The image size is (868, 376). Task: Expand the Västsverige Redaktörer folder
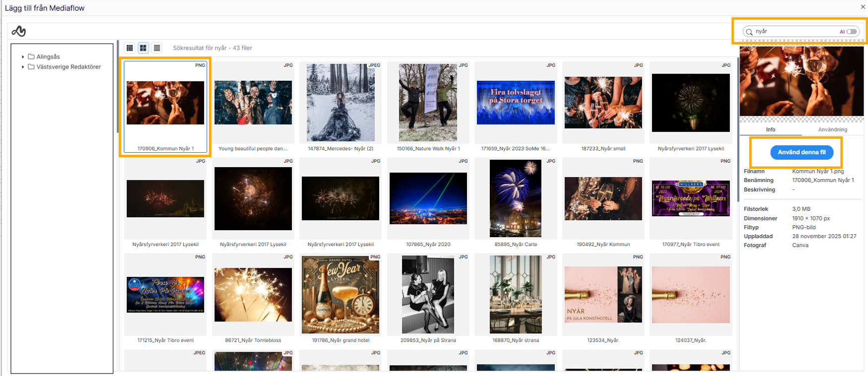[x=23, y=66]
